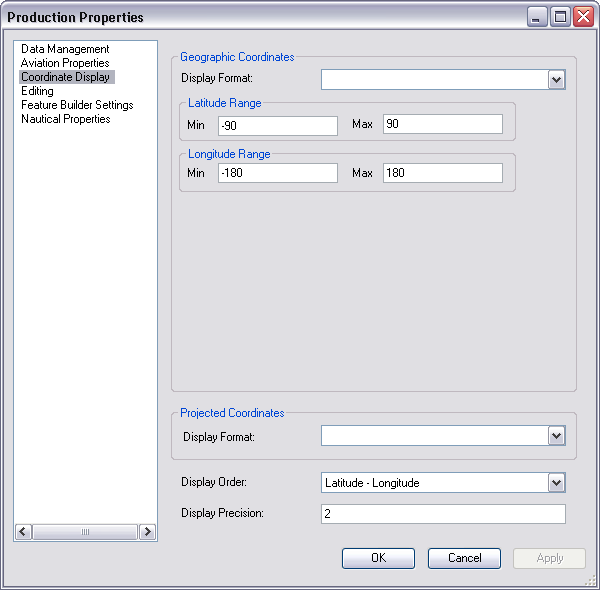Click the Latitude Range Min field
Image resolution: width=600 pixels, height=590 pixels.
(x=277, y=125)
